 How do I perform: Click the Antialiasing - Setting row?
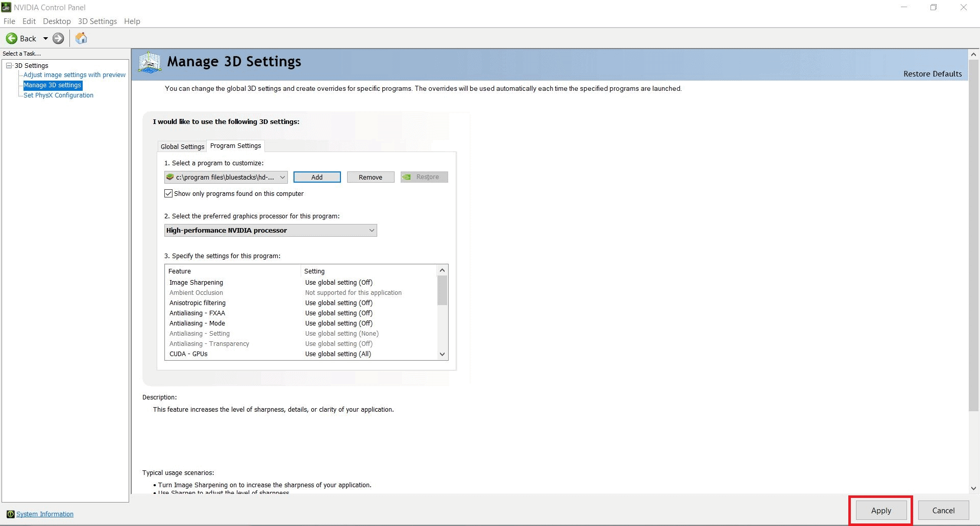(301, 333)
